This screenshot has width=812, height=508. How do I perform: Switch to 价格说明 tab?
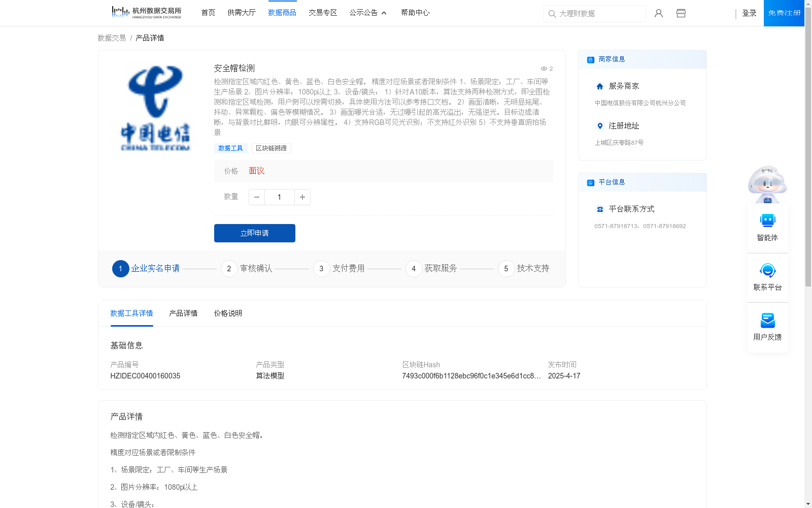tap(228, 313)
